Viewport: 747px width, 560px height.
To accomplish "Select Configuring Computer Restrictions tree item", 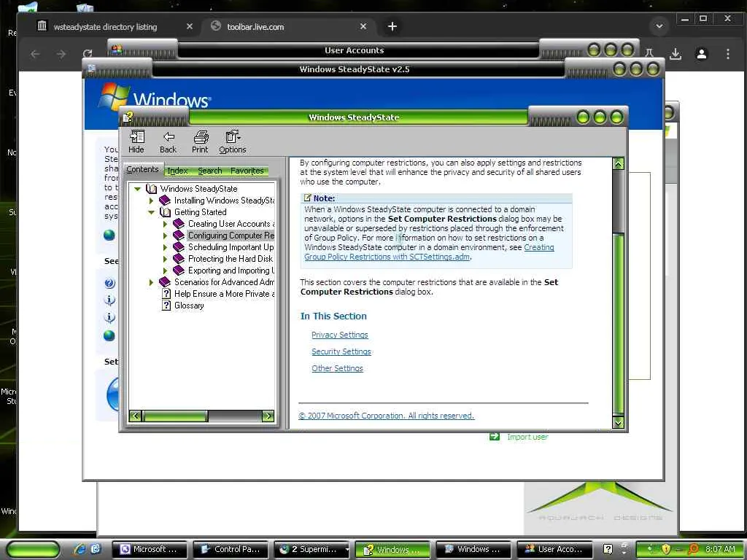I will click(x=231, y=236).
